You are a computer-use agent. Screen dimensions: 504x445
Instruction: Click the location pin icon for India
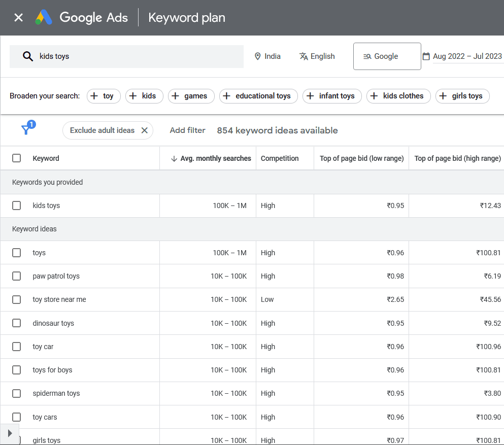(x=258, y=56)
